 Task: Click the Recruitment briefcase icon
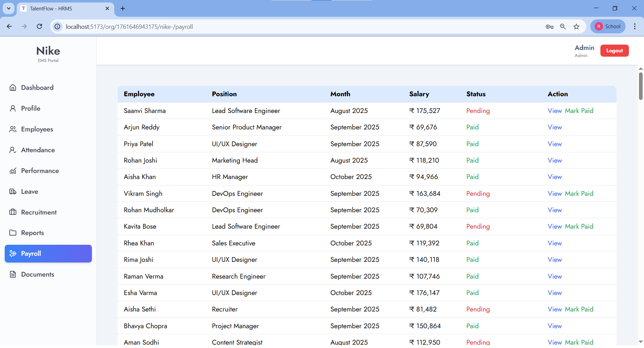point(13,212)
